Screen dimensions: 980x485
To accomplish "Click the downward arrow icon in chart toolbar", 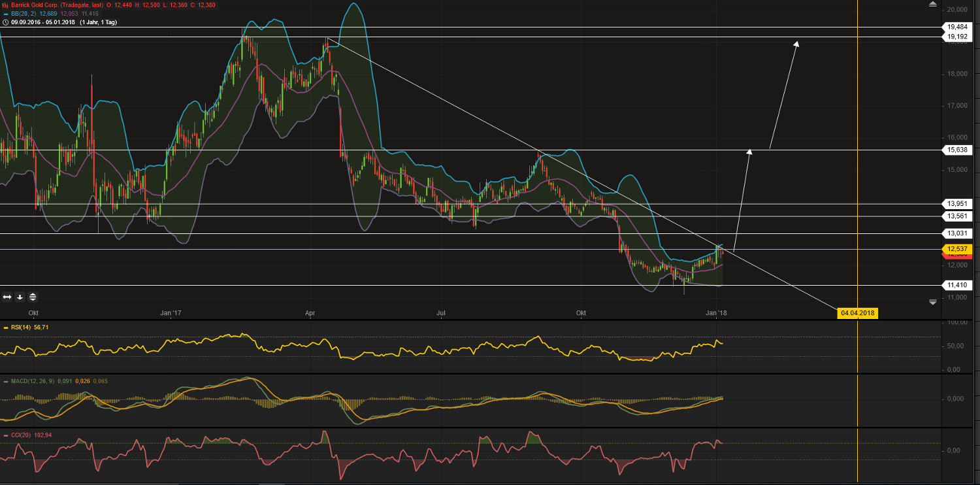I will pos(20,297).
